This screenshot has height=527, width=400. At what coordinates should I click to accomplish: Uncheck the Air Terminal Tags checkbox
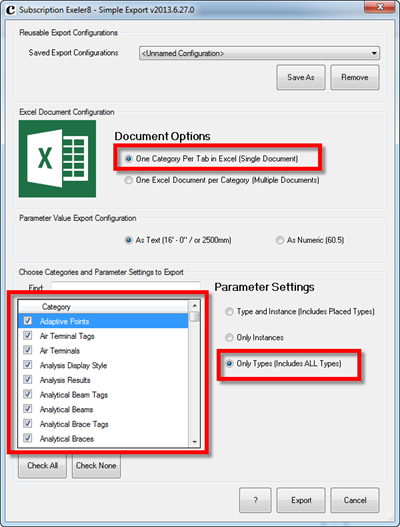tap(28, 335)
